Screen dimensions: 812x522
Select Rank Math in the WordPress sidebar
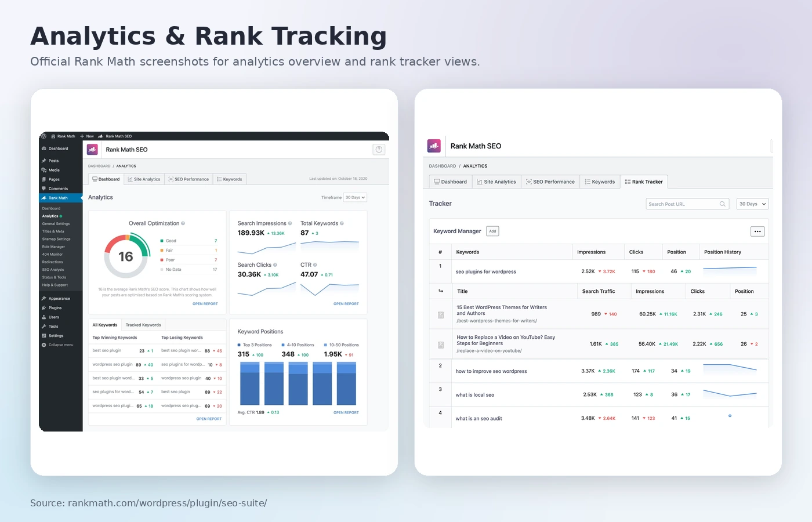tap(61, 198)
